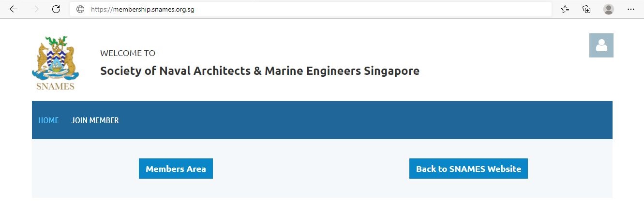Click the Society of Naval Architects heading
The width and height of the screenshot is (644, 212).
pyautogui.click(x=260, y=71)
